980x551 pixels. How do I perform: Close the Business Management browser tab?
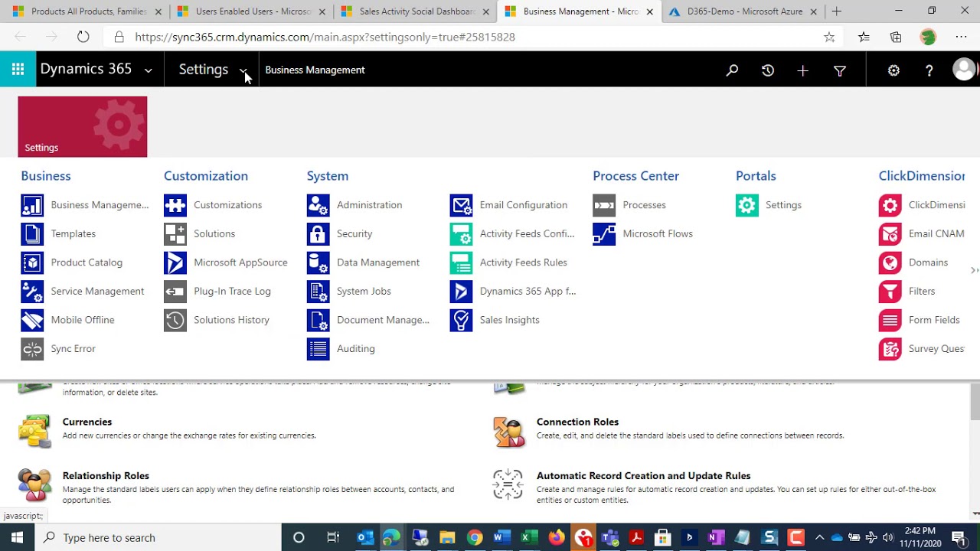[649, 11]
